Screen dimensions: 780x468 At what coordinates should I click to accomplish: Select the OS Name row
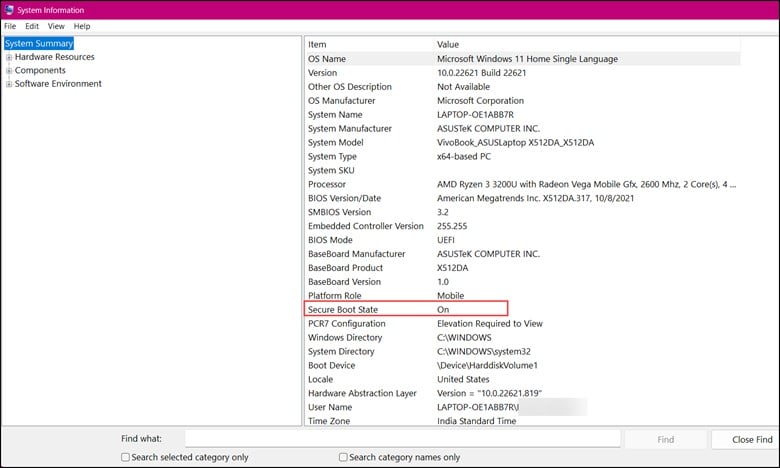522,59
